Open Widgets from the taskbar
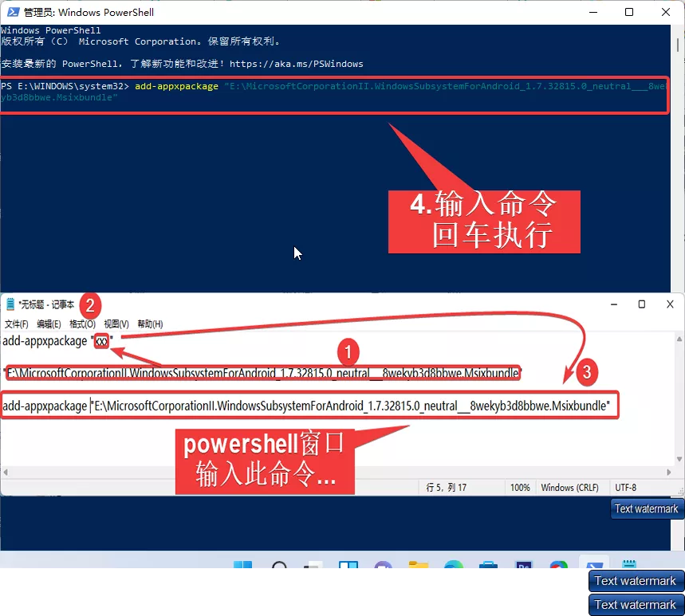 click(x=348, y=564)
